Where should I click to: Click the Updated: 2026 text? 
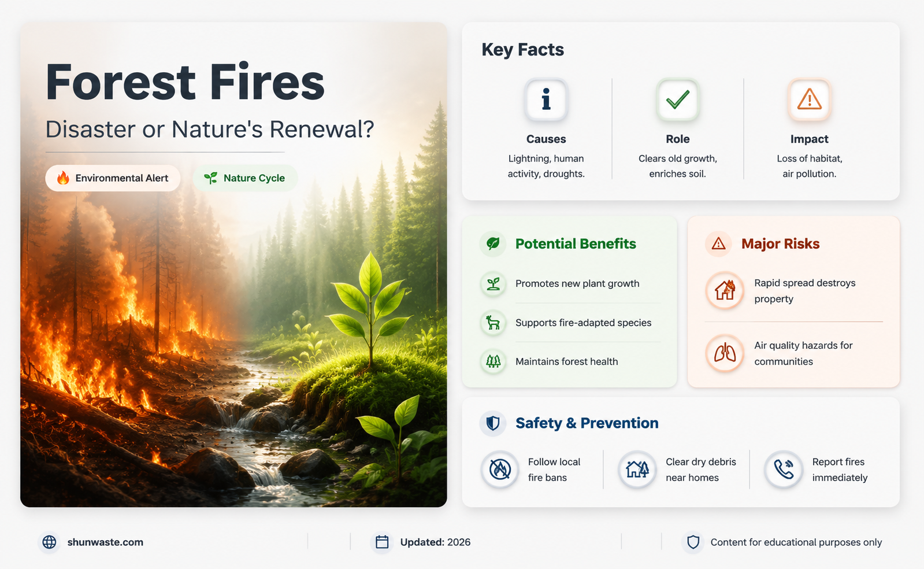tap(435, 542)
